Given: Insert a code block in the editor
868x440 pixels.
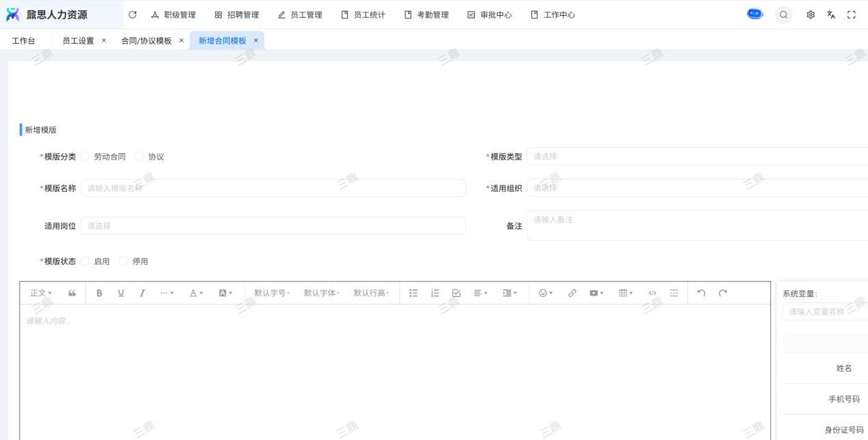Looking at the screenshot, I should point(652,293).
